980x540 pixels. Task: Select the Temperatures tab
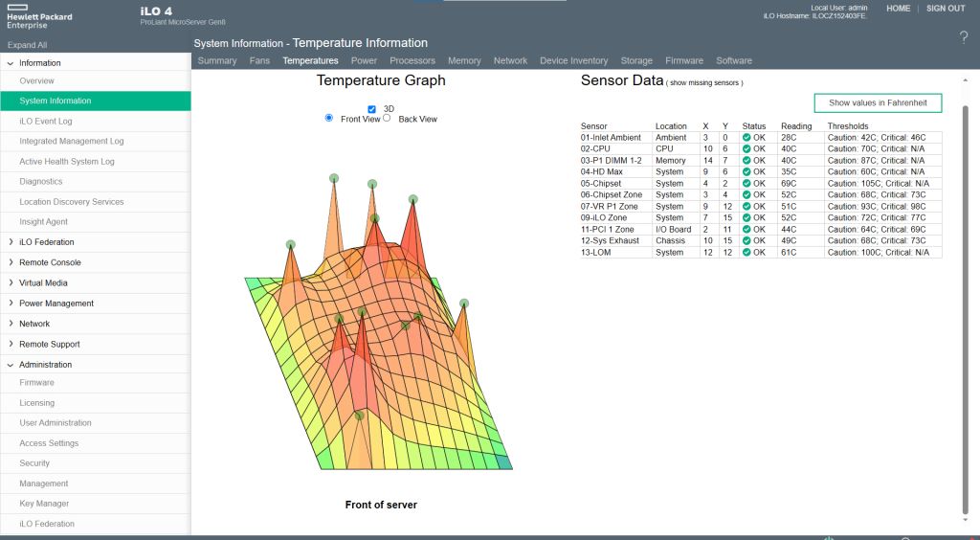310,60
